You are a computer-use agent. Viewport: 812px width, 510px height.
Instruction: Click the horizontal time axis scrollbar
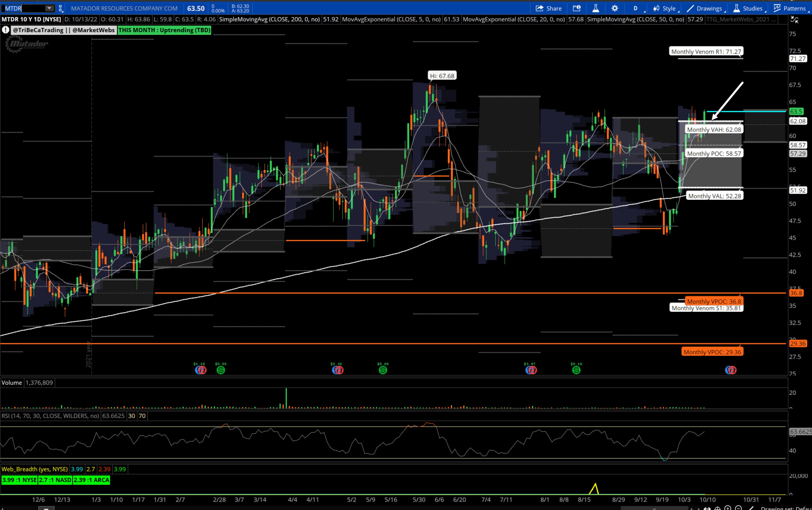click(654, 508)
